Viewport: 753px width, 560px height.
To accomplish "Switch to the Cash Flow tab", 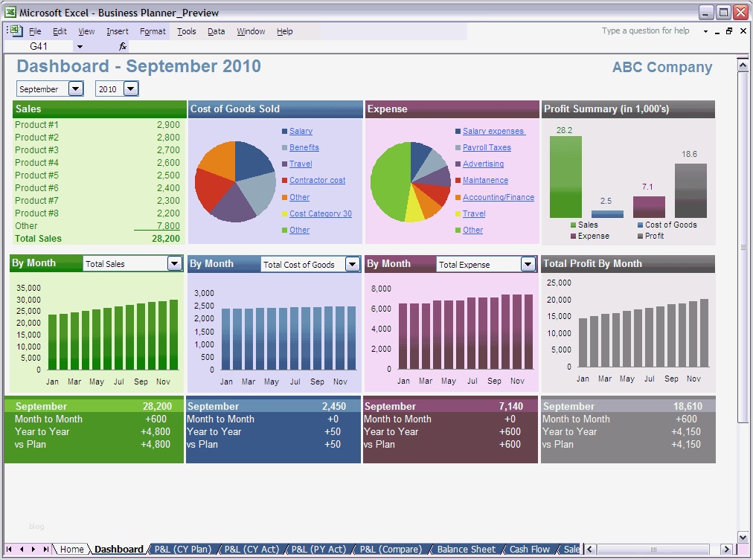I will click(x=529, y=549).
